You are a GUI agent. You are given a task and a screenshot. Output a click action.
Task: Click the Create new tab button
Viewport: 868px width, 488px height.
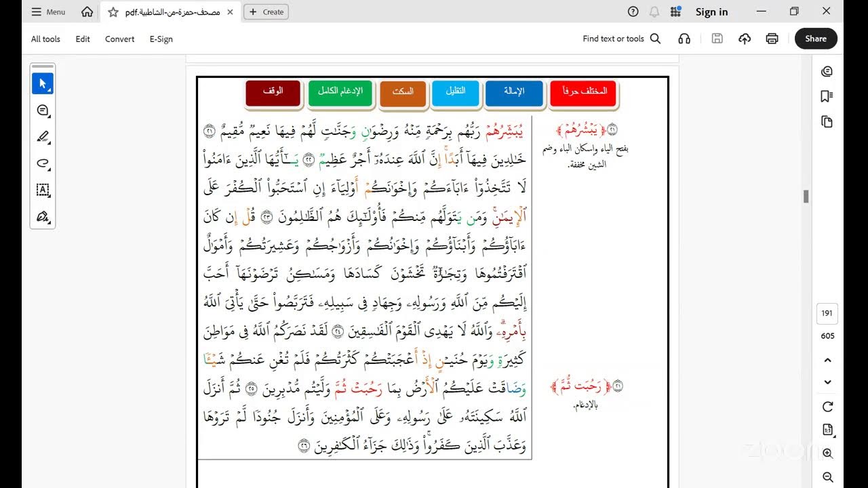[x=266, y=12]
